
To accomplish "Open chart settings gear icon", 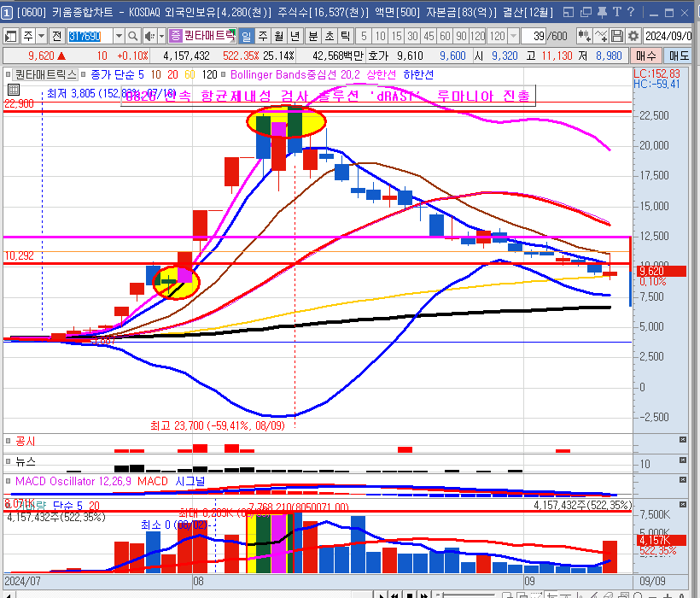I will [633, 36].
